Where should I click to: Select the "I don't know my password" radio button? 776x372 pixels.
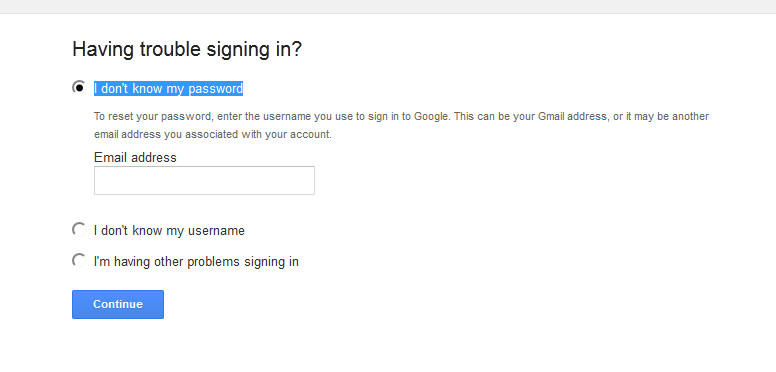pyautogui.click(x=79, y=88)
